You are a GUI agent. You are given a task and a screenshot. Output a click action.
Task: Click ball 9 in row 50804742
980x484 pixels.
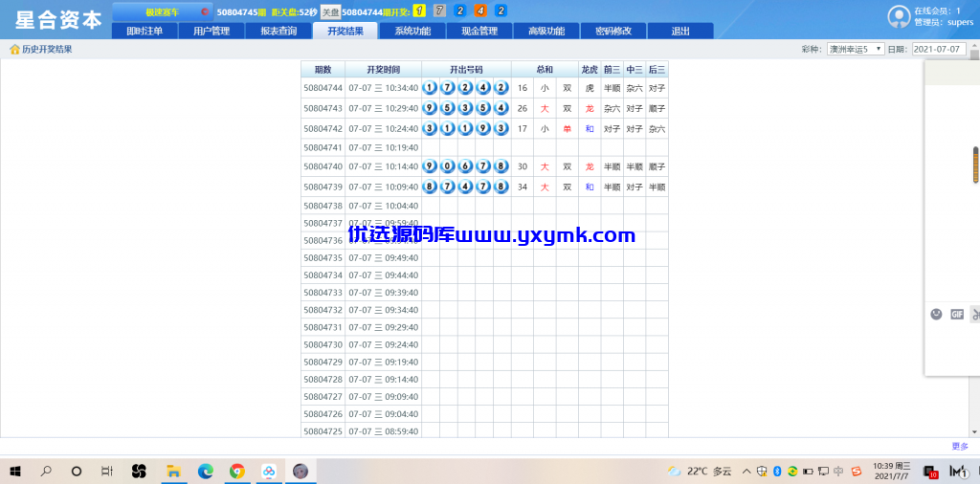pyautogui.click(x=483, y=128)
